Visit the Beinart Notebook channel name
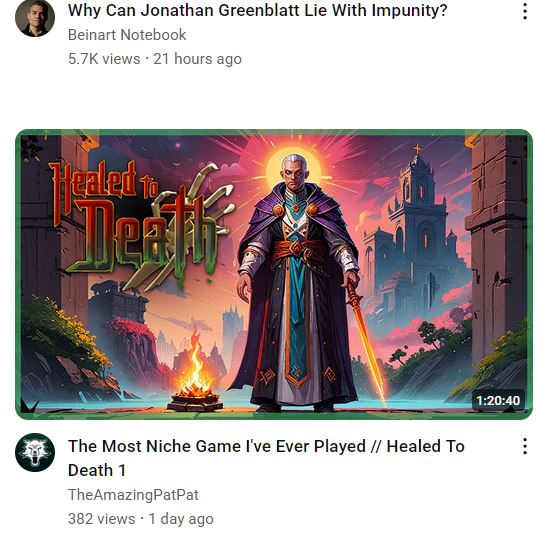 click(x=127, y=35)
